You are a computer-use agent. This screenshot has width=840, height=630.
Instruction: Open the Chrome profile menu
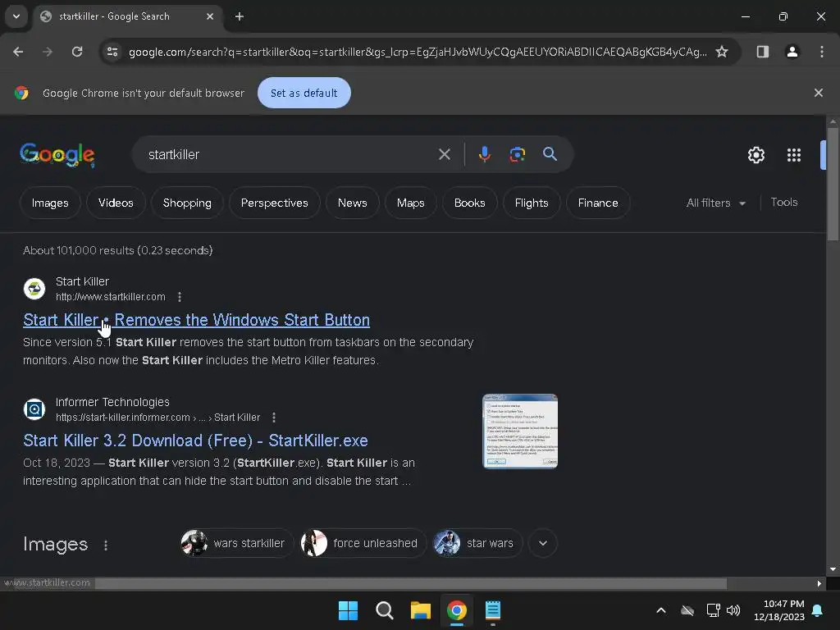(792, 52)
